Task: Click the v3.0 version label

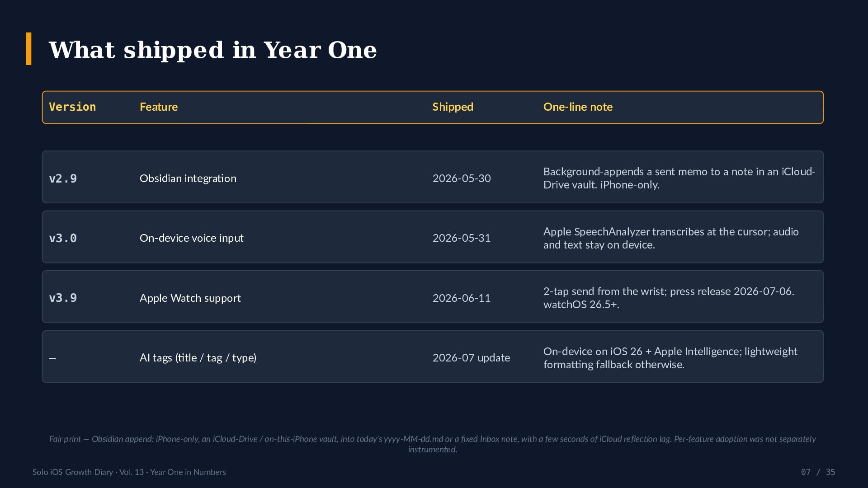Action: pos(63,238)
